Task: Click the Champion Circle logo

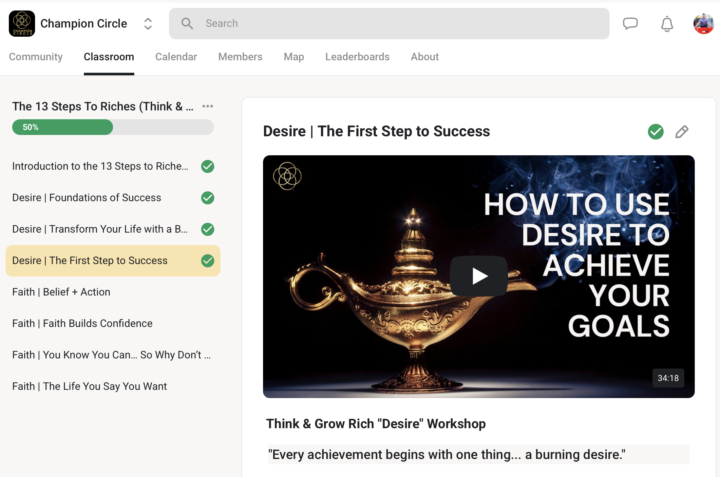Action: (22, 23)
